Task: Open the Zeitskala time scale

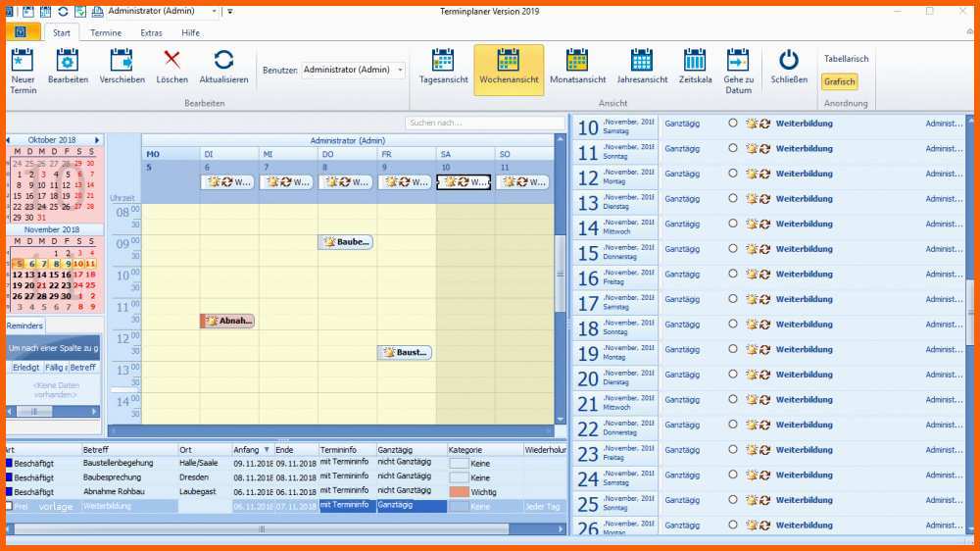Action: 695,66
